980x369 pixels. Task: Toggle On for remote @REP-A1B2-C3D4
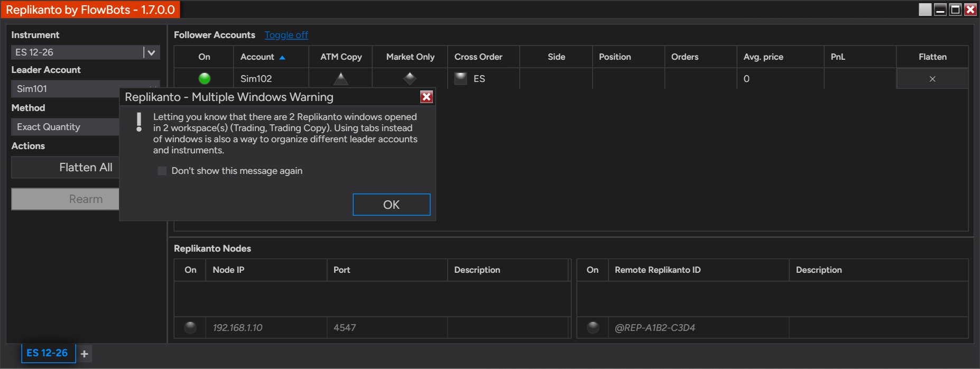593,328
